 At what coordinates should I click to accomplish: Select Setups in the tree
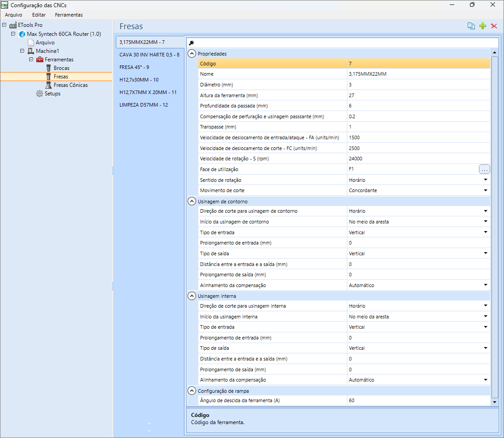pyautogui.click(x=52, y=94)
